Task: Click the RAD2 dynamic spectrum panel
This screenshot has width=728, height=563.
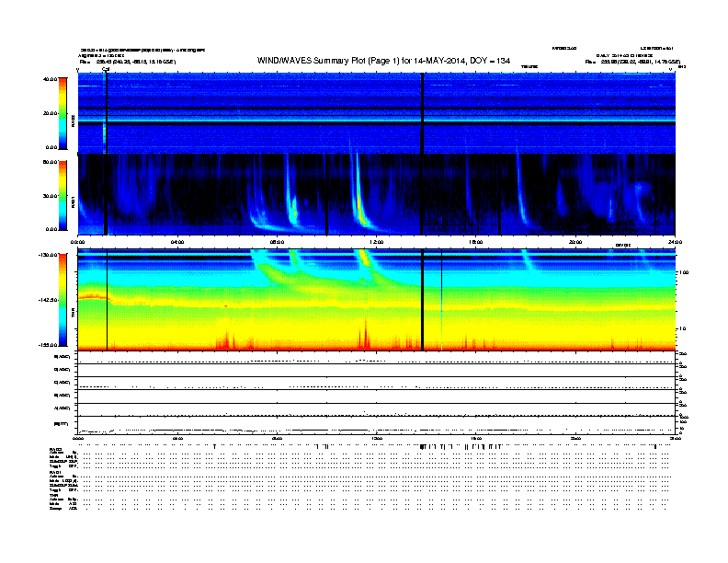Action: click(x=376, y=113)
